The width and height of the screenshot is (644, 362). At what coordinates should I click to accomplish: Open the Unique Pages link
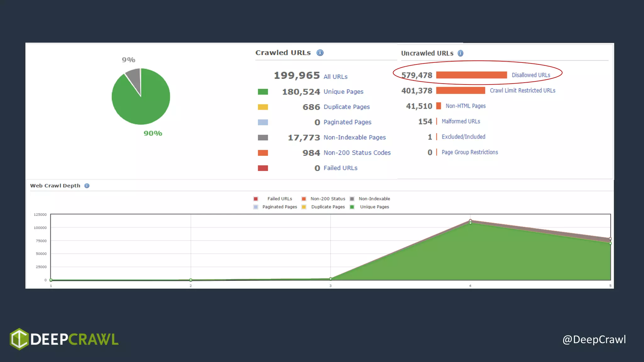coord(343,92)
